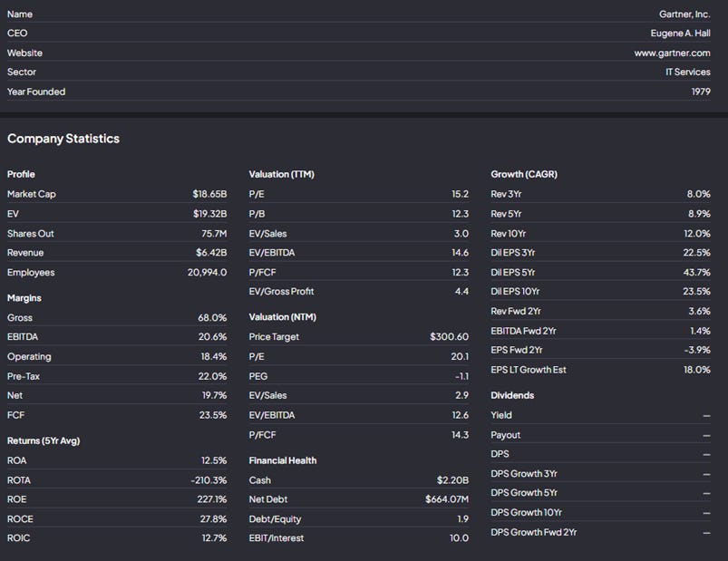Click the ROE value 227.1%
The image size is (728, 561).
(212, 499)
